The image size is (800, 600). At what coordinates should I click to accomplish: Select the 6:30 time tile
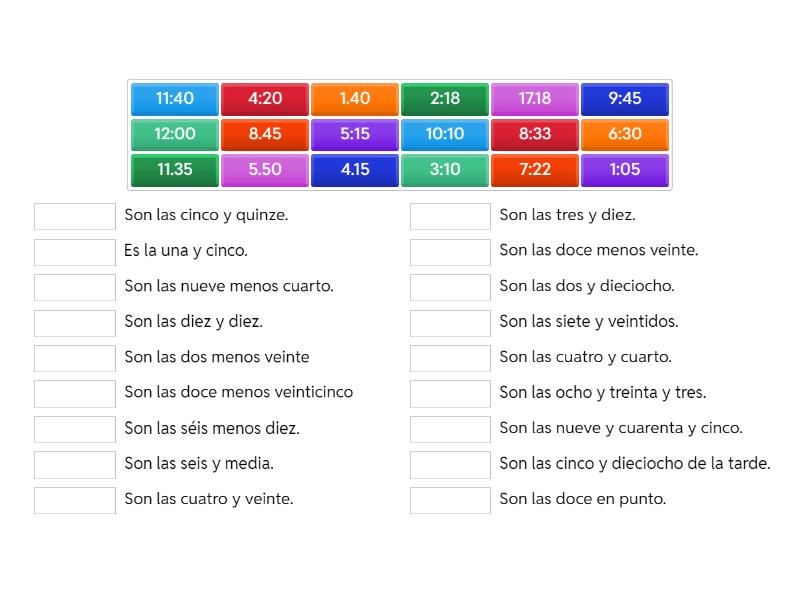click(x=625, y=134)
